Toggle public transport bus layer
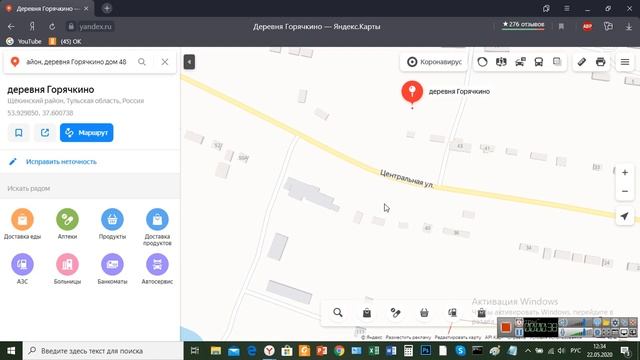640x360 pixels. [x=539, y=62]
